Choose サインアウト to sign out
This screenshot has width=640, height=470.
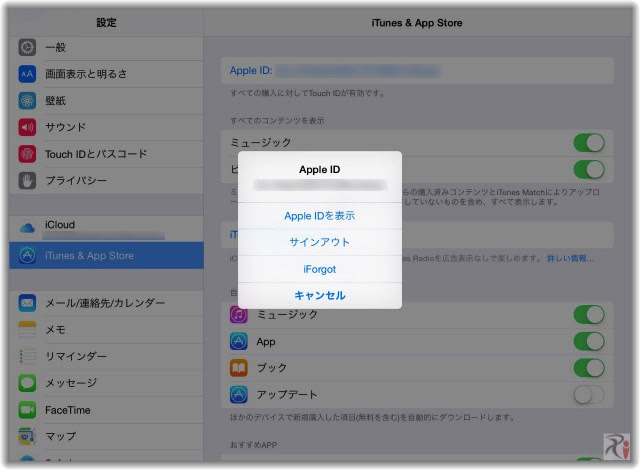(320, 242)
